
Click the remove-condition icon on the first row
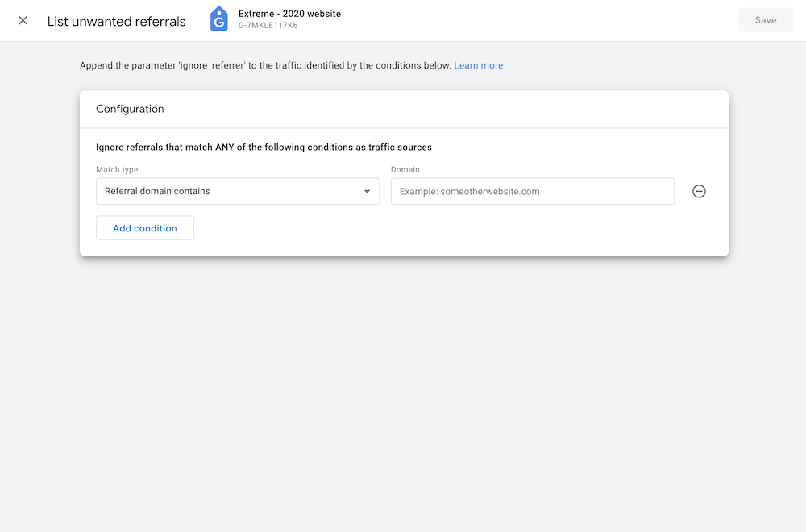click(x=699, y=191)
